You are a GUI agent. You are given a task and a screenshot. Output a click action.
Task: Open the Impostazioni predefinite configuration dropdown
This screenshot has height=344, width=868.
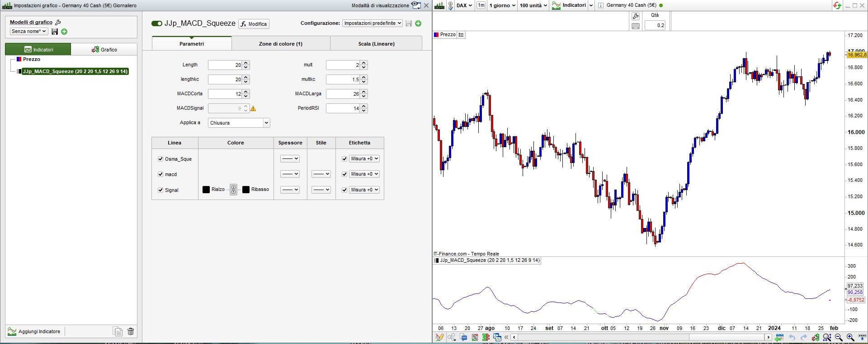pos(373,23)
